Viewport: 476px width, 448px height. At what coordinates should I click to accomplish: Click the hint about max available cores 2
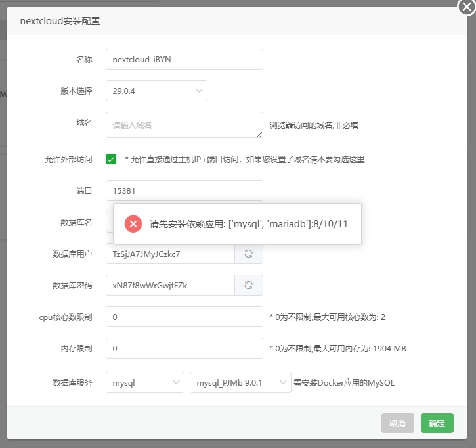(327, 317)
